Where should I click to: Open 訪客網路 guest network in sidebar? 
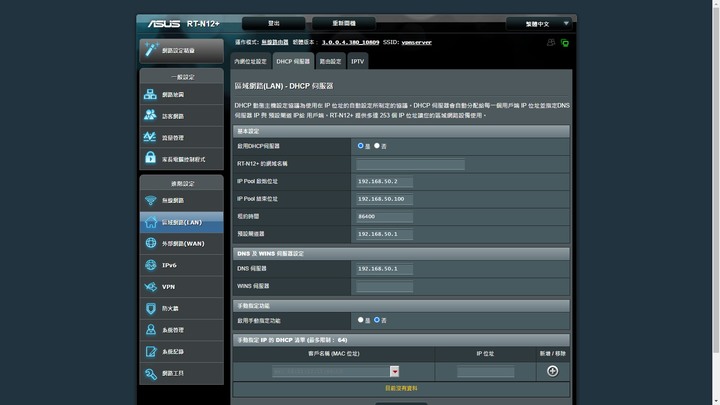181,116
